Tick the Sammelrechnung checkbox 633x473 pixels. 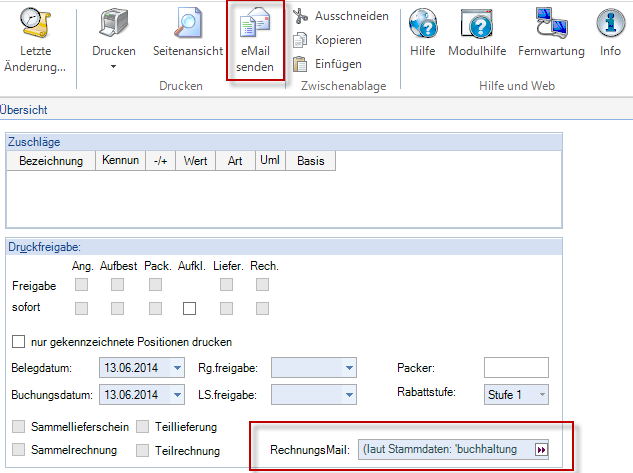pos(18,450)
